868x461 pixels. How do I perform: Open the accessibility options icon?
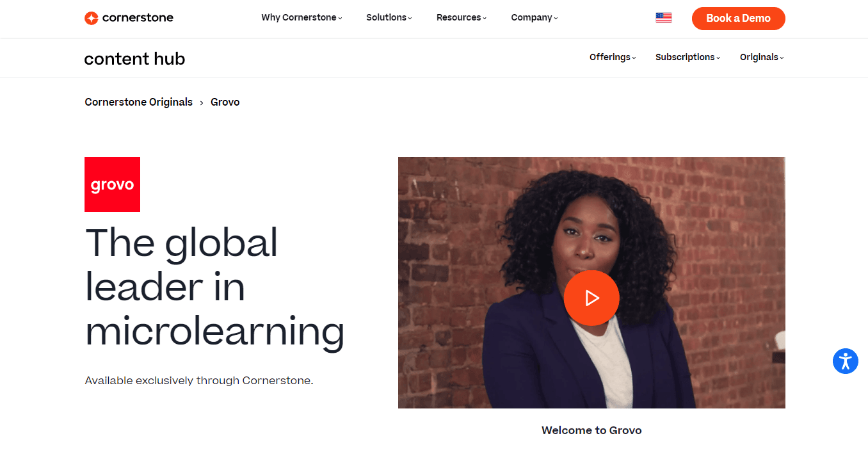point(845,360)
